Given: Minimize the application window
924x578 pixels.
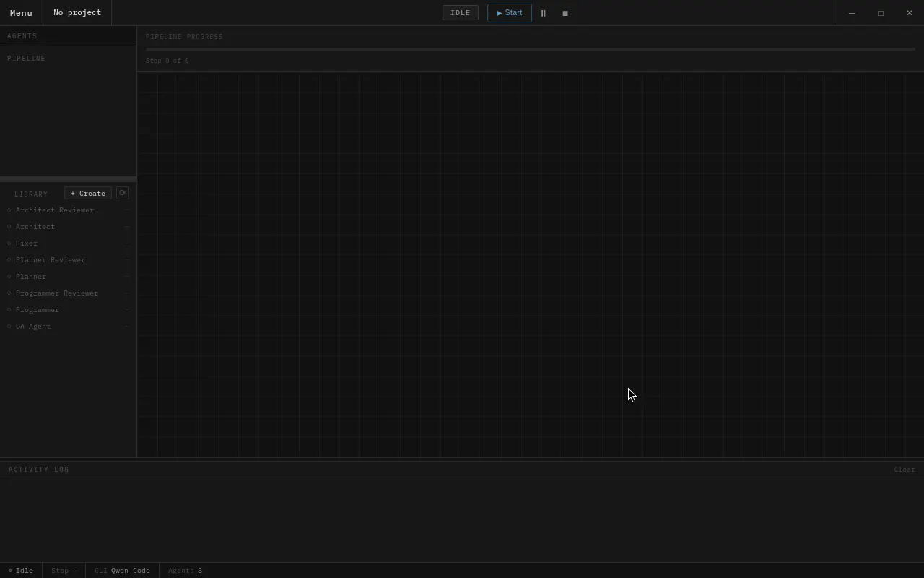Looking at the screenshot, I should pos(852,13).
